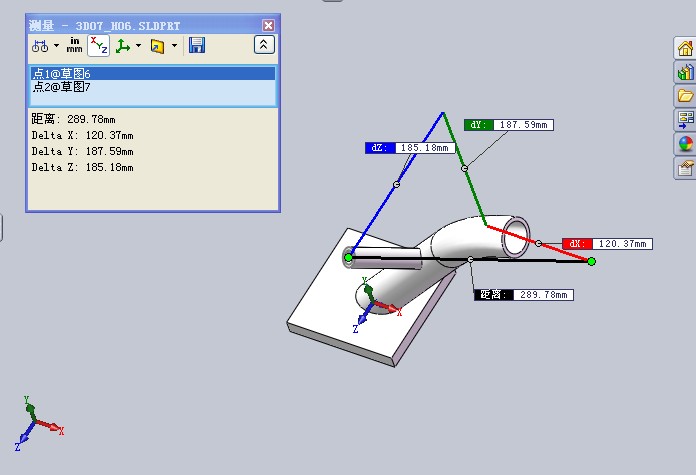Close the measure dialog window
The image size is (696, 475).
(x=268, y=25)
